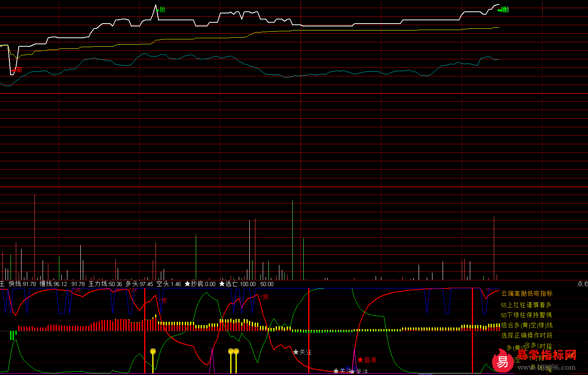Click the 空头:1.46 readout
Viewport: 588px width, 375px height.
coord(169,284)
